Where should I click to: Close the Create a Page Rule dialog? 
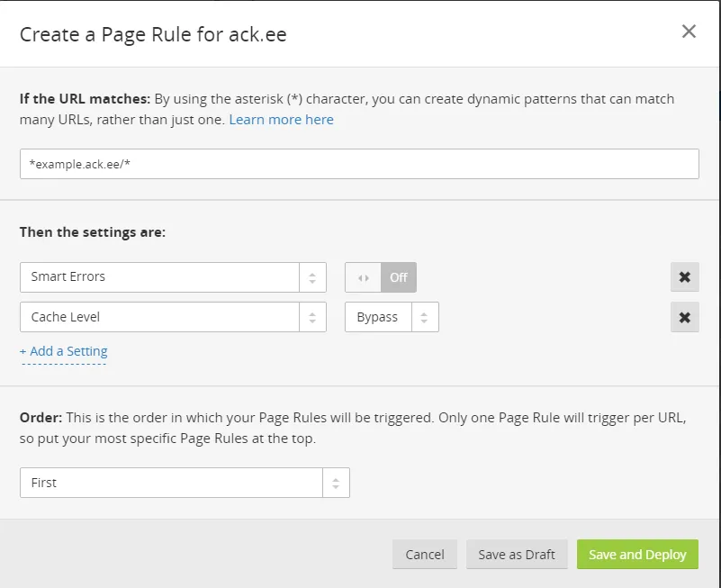pos(689,32)
